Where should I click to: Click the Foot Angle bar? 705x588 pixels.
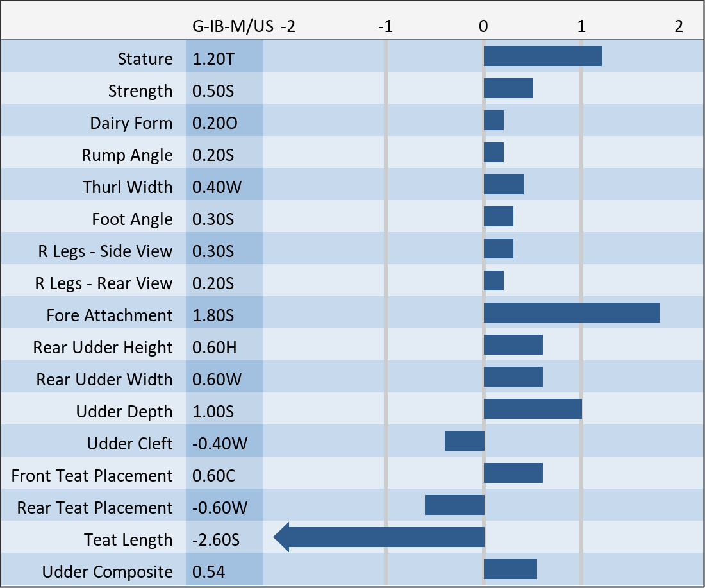pyautogui.click(x=499, y=217)
